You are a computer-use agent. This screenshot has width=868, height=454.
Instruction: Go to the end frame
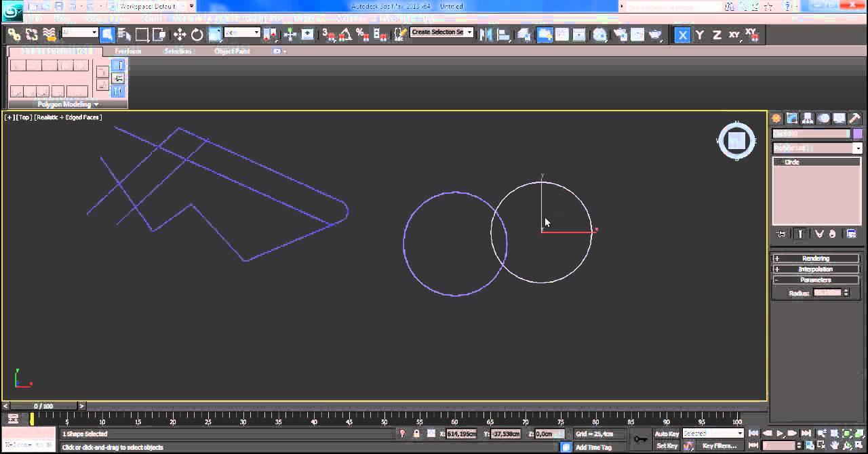pyautogui.click(x=806, y=434)
